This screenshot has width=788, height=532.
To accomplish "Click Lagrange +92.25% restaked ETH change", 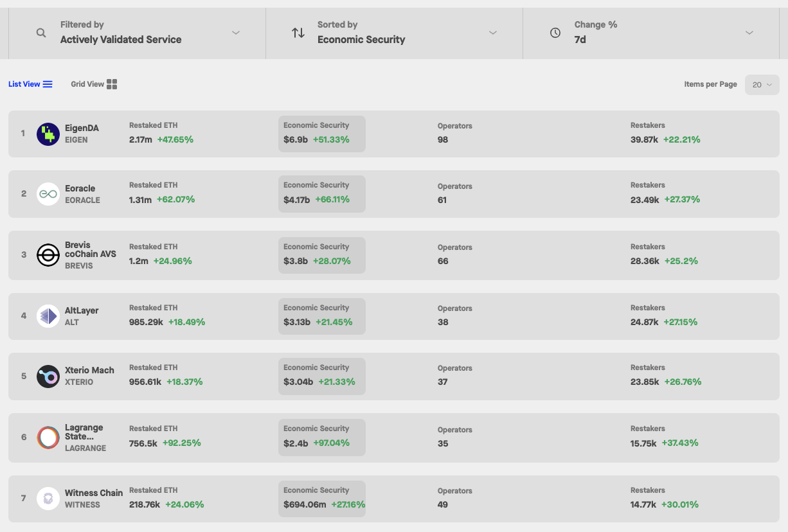I will pos(182,443).
